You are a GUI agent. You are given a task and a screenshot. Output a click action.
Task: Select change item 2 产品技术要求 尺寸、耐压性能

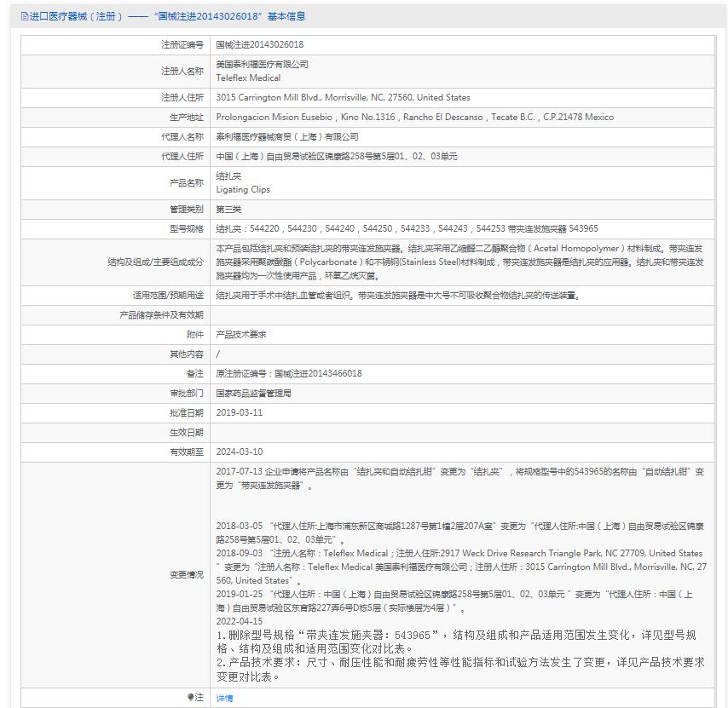pyautogui.click(x=460, y=670)
